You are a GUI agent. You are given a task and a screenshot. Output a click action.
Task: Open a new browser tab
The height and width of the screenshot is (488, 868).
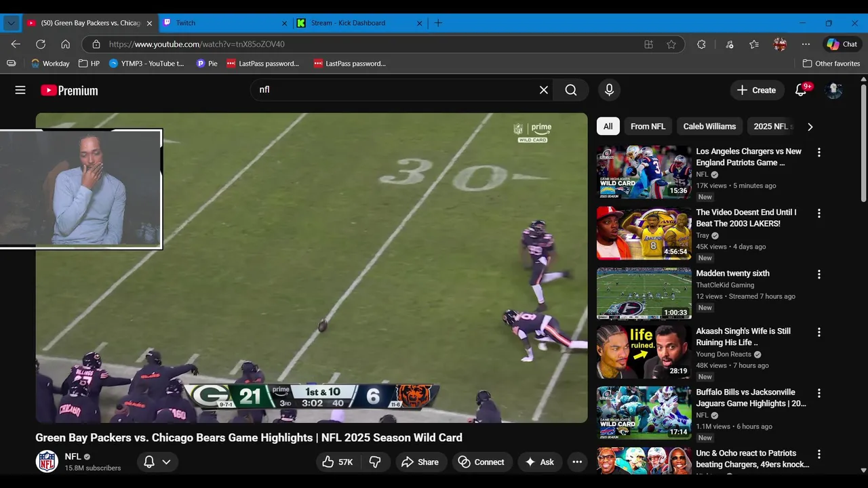(x=438, y=23)
